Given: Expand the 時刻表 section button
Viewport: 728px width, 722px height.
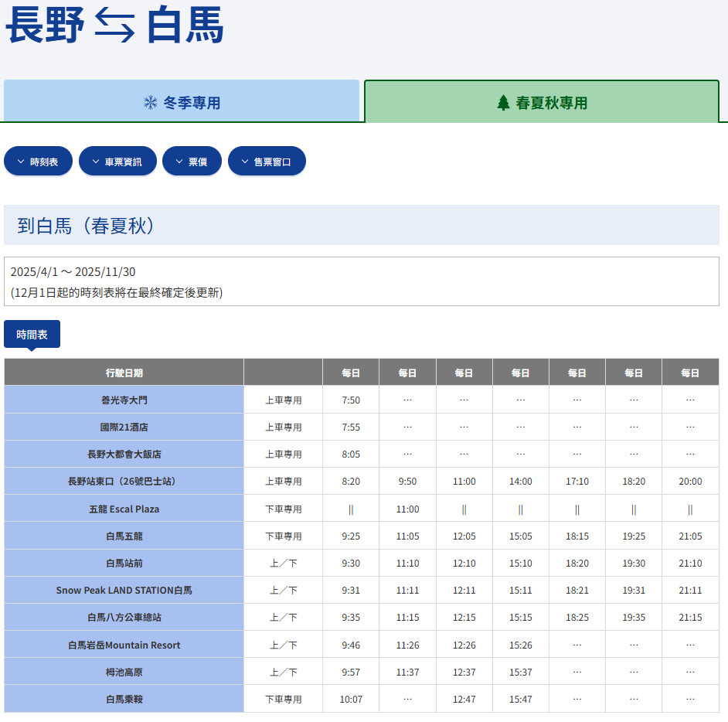Looking at the screenshot, I should (38, 162).
